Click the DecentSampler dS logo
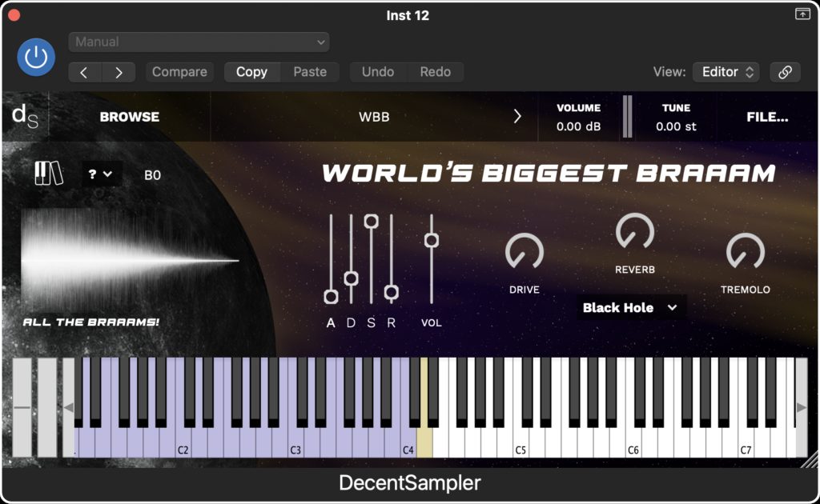Image resolution: width=820 pixels, height=504 pixels. tap(25, 116)
